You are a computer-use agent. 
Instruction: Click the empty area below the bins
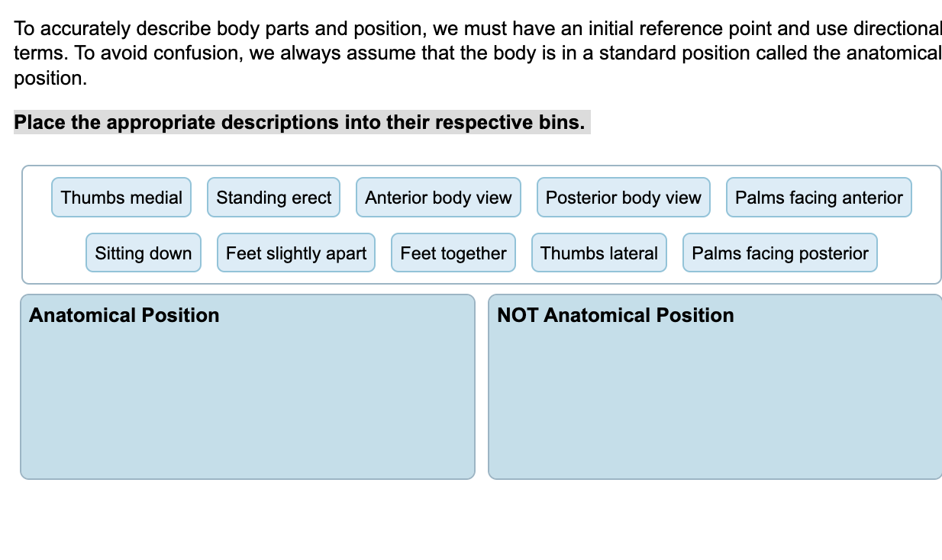(x=471, y=526)
